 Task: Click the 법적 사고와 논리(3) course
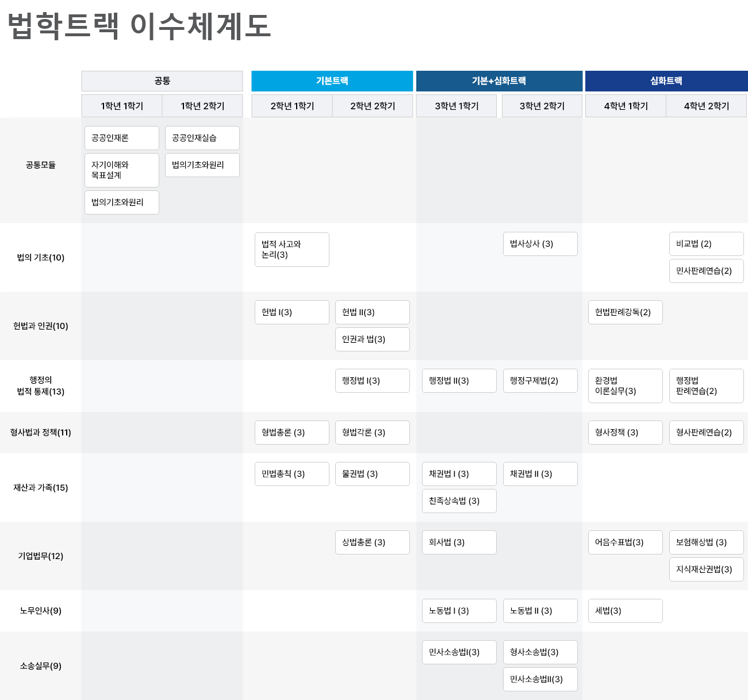tap(292, 250)
